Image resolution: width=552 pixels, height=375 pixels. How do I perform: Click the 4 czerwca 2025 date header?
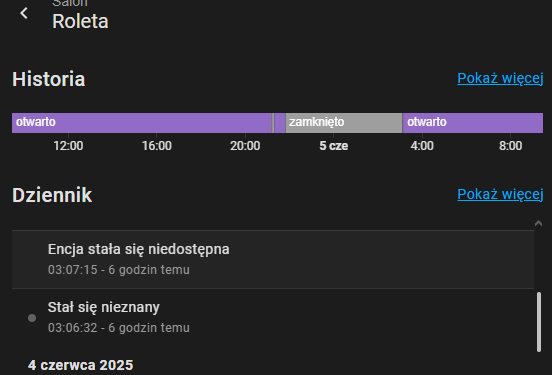[x=81, y=365]
